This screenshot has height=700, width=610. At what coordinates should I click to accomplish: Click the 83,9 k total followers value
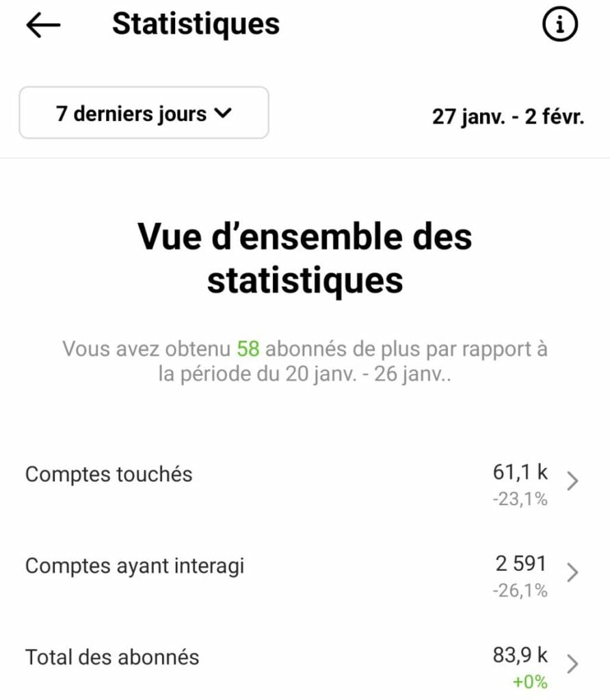click(x=520, y=655)
